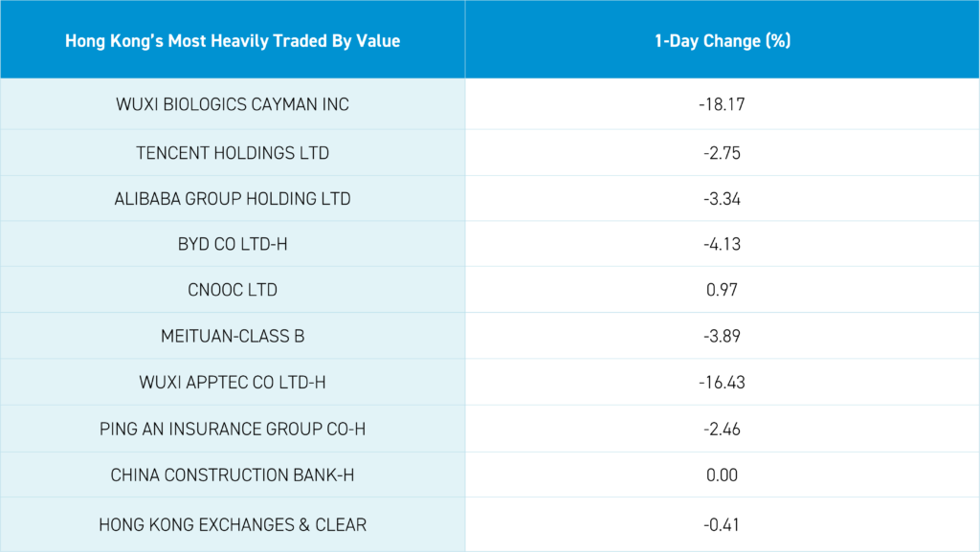Click ALIBABA GROUP HOLDING LTD row name

233,199
